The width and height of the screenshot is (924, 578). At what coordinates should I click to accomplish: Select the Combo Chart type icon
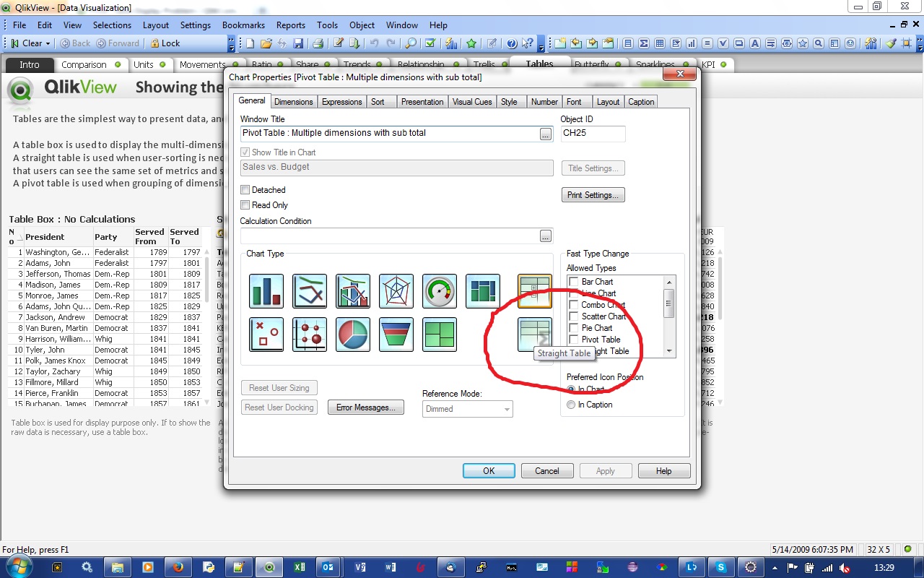coord(353,291)
